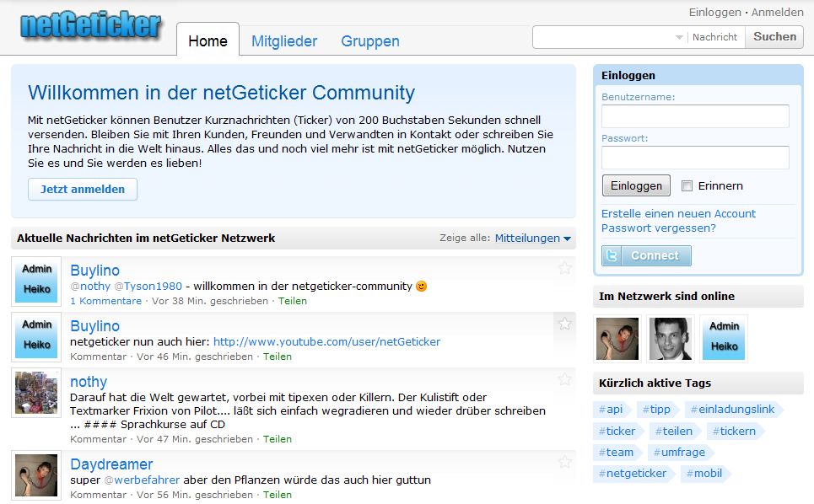Follow the Passwort vergessen link
This screenshot has height=504, width=814.
click(x=658, y=228)
